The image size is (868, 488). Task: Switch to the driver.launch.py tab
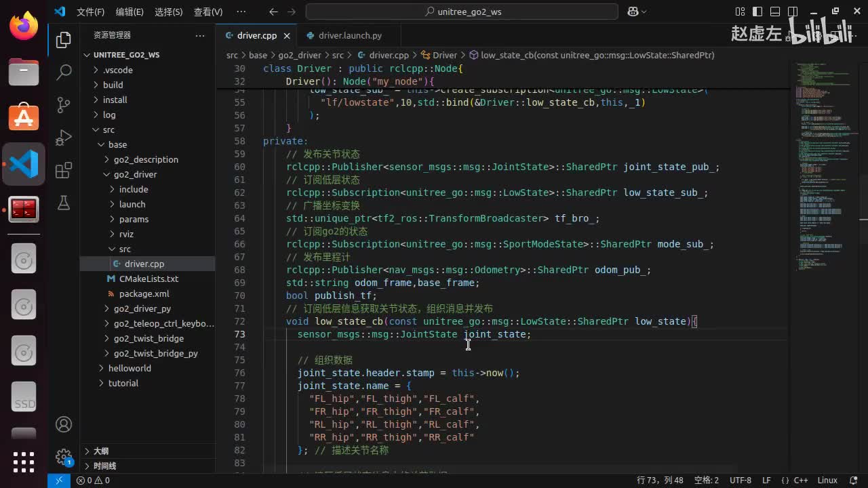click(x=350, y=36)
